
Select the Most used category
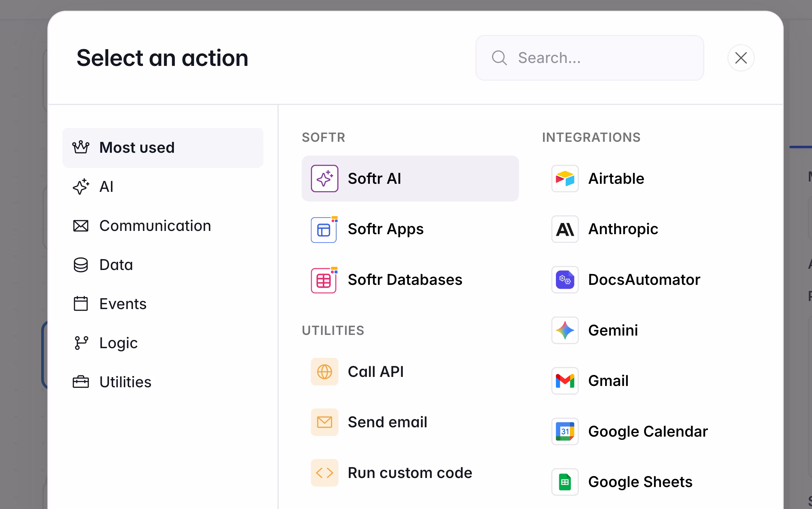136,147
